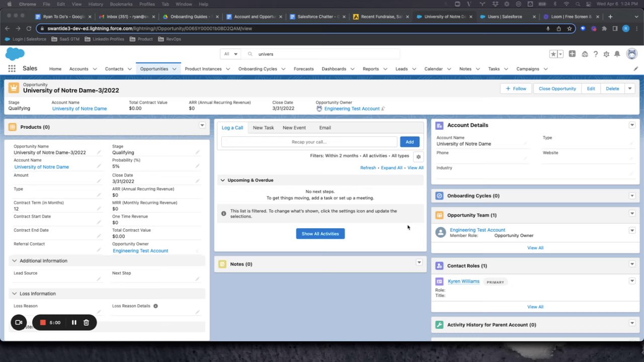Image resolution: width=644 pixels, height=362 pixels.
Task: Open the Chrome History menu
Action: (96, 4)
